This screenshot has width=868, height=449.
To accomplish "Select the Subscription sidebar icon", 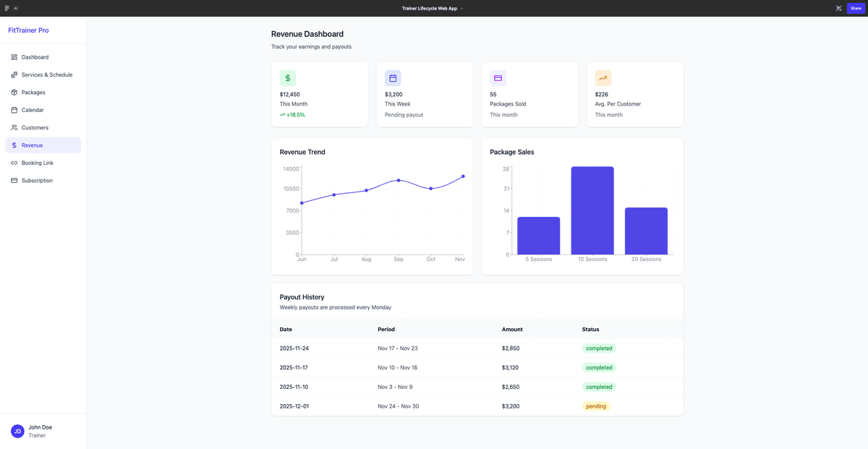I will 14,180.
